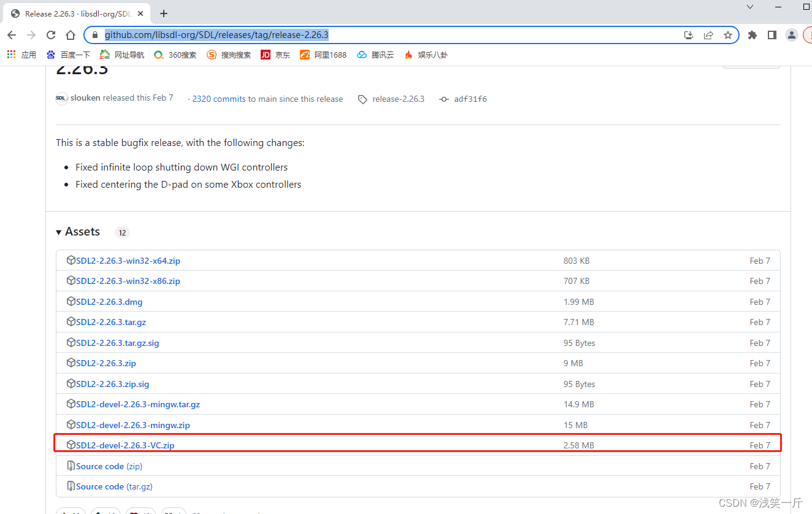Viewport: 812px width, 514px height.
Task: Open the 网址导航 bookmark
Action: coord(122,55)
